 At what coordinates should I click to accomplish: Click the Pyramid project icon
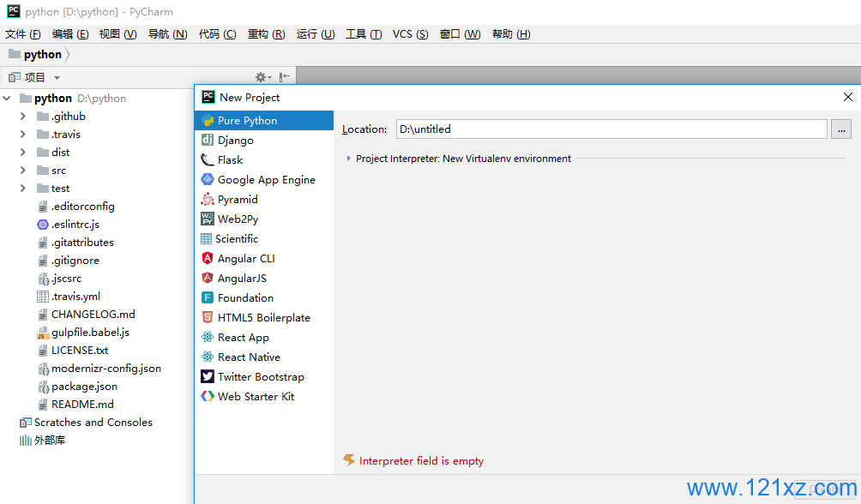pos(208,200)
